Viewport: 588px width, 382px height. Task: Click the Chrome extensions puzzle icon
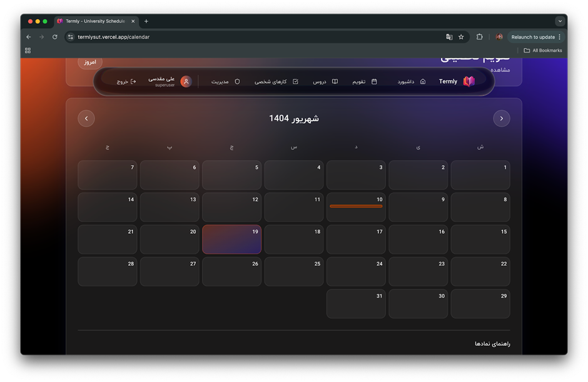click(x=480, y=37)
